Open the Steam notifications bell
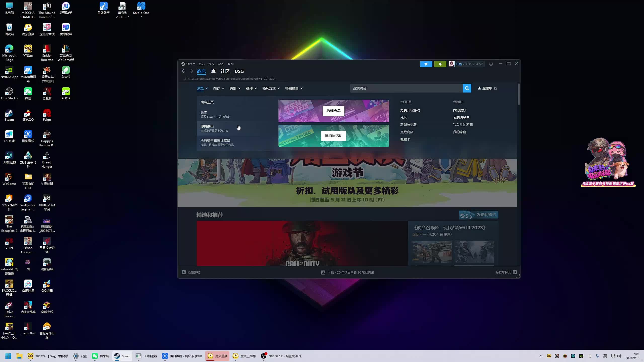The image size is (644, 362). point(440,64)
